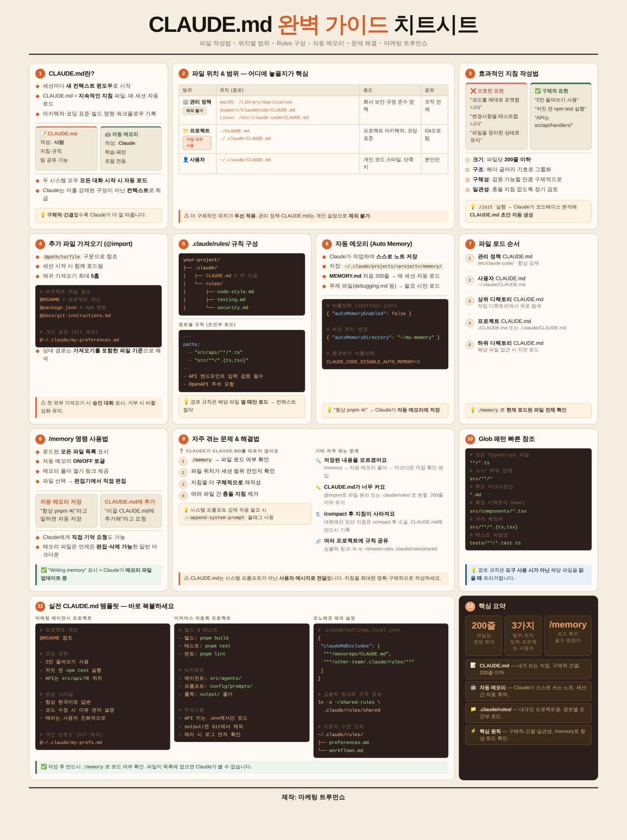This screenshot has height=840, width=627.
Task: Click the red X icon beside 모호한 표현
Action: click(473, 91)
